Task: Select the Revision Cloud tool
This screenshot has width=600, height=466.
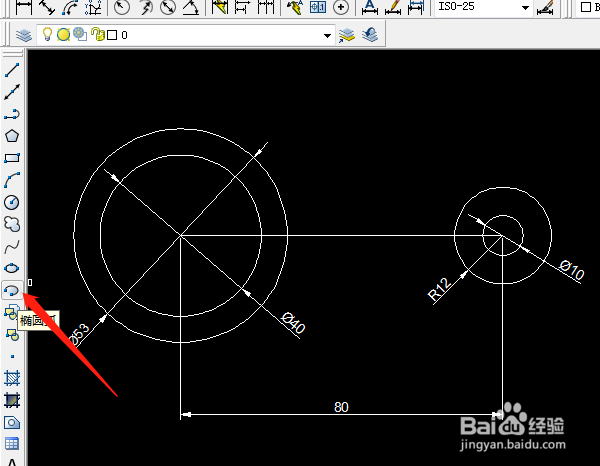Action: pyautogui.click(x=12, y=225)
